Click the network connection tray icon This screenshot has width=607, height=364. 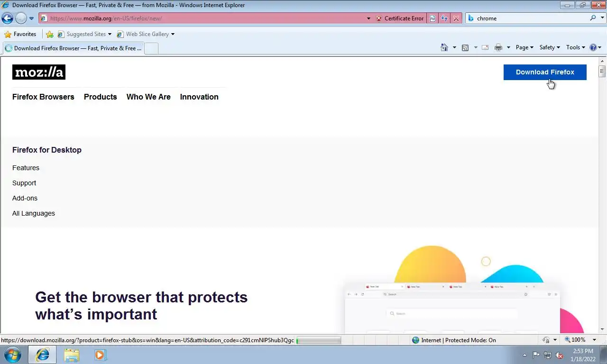click(x=548, y=355)
